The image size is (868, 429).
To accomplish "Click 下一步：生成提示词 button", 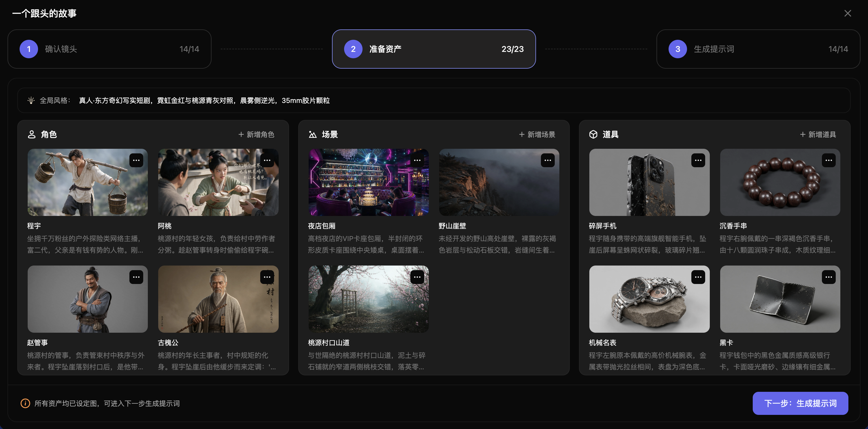I will [x=800, y=403].
